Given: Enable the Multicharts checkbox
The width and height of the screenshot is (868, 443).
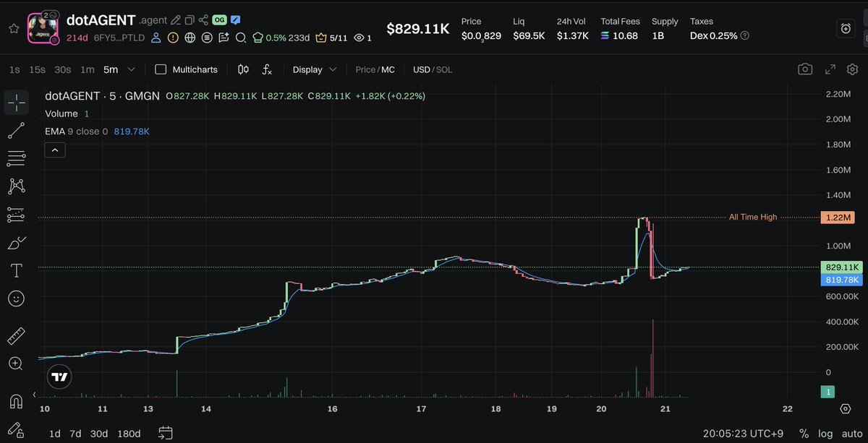Looking at the screenshot, I should pyautogui.click(x=161, y=69).
